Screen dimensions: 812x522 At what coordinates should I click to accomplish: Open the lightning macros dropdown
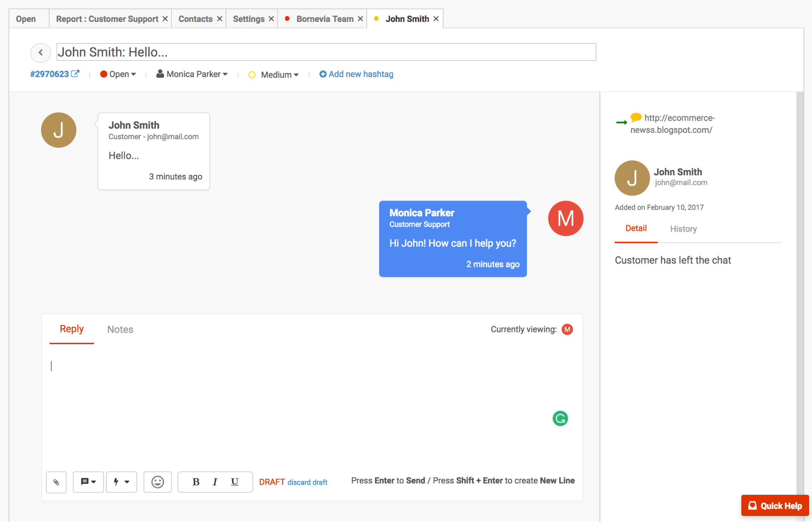(x=121, y=482)
